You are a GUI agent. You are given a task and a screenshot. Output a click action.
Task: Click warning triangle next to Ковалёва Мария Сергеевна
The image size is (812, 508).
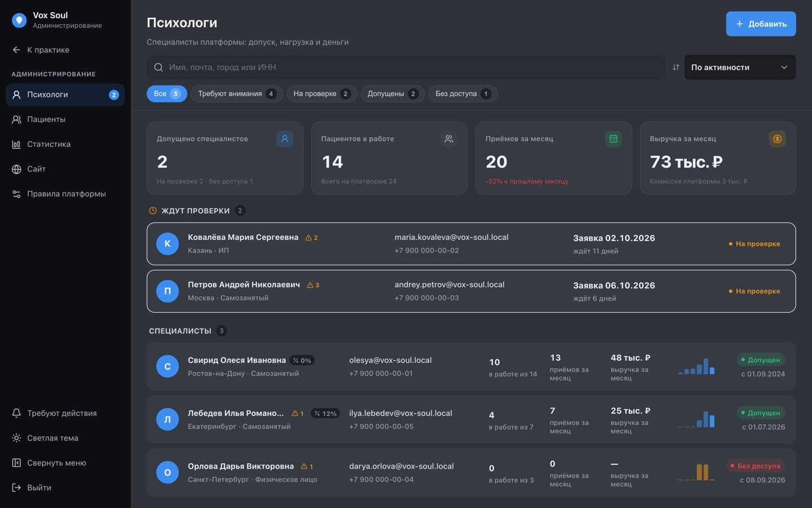(308, 238)
